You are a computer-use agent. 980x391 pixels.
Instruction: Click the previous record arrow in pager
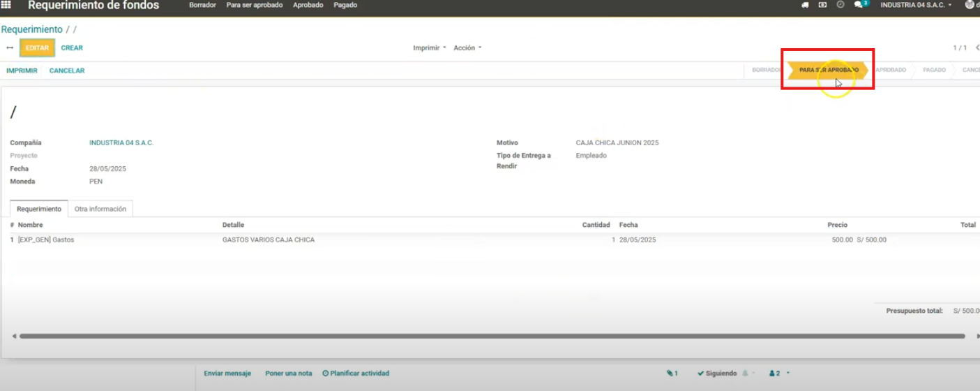tap(977, 48)
